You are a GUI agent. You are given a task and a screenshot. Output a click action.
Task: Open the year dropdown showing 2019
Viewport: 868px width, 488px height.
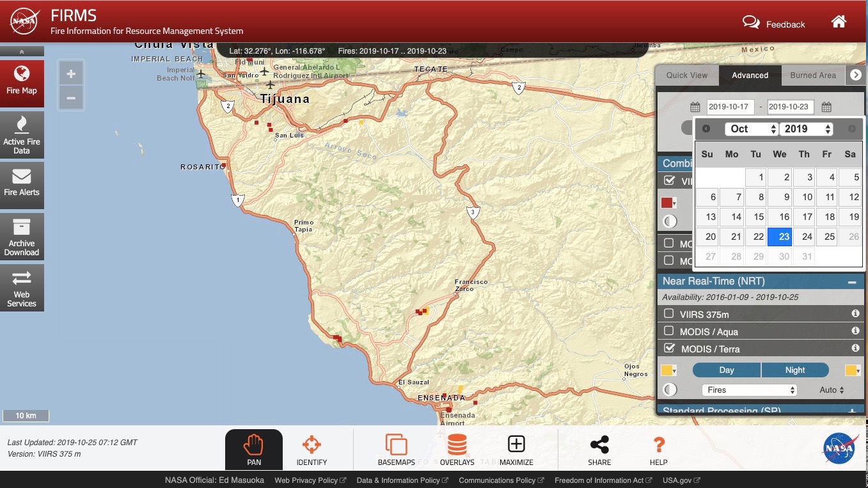pos(806,129)
